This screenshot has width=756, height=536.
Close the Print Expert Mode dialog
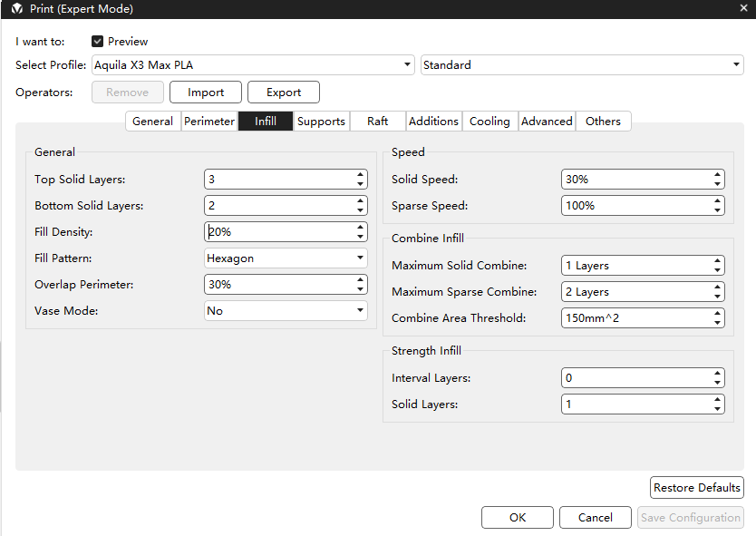742,9
